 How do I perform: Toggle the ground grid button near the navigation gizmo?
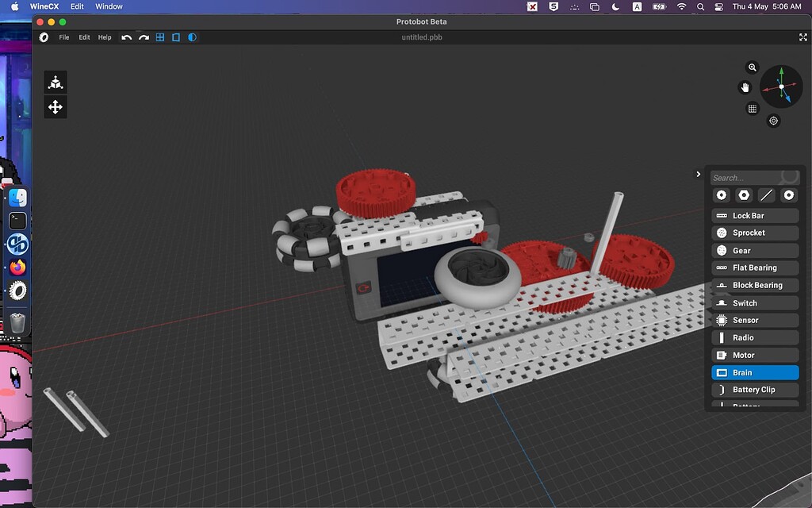click(x=752, y=109)
